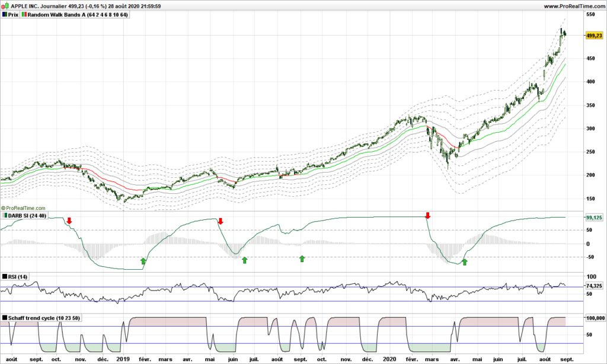The height and width of the screenshot is (364, 607).
Task: Open the DARB SI (24 40) label
Action: tap(27, 216)
